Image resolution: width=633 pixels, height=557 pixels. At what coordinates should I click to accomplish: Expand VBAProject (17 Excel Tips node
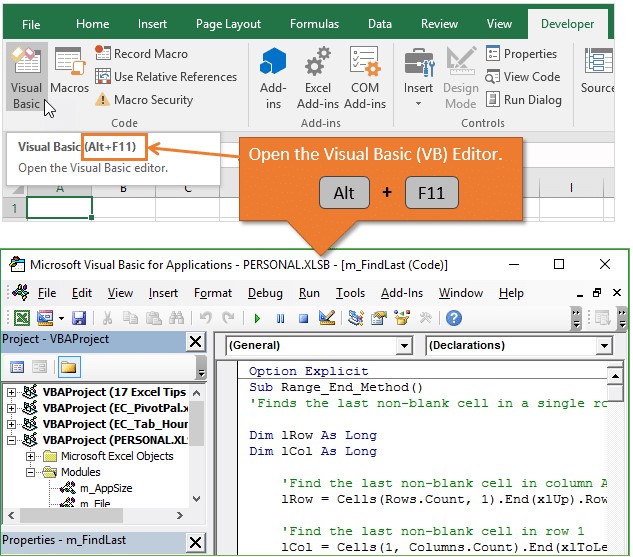[11, 392]
